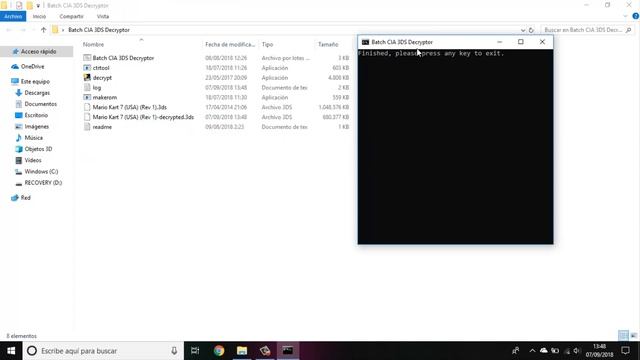
Task: Close the Batch CIA 3DS Decryptor console
Action: [x=542, y=42]
